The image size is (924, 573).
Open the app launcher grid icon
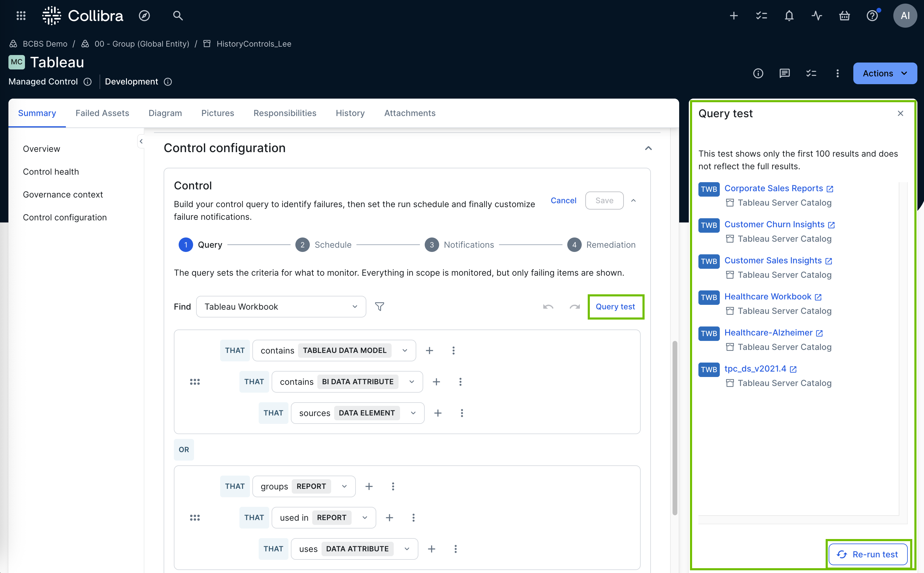coord(21,16)
